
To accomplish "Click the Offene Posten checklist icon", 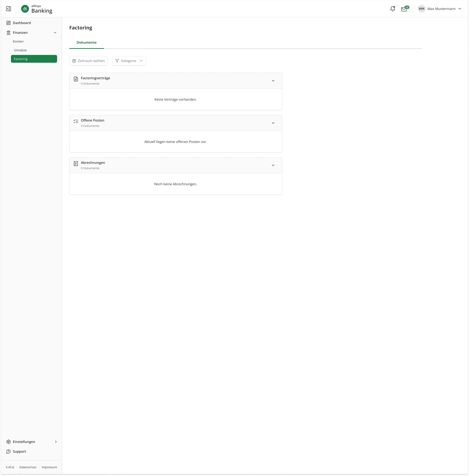I will click(76, 121).
